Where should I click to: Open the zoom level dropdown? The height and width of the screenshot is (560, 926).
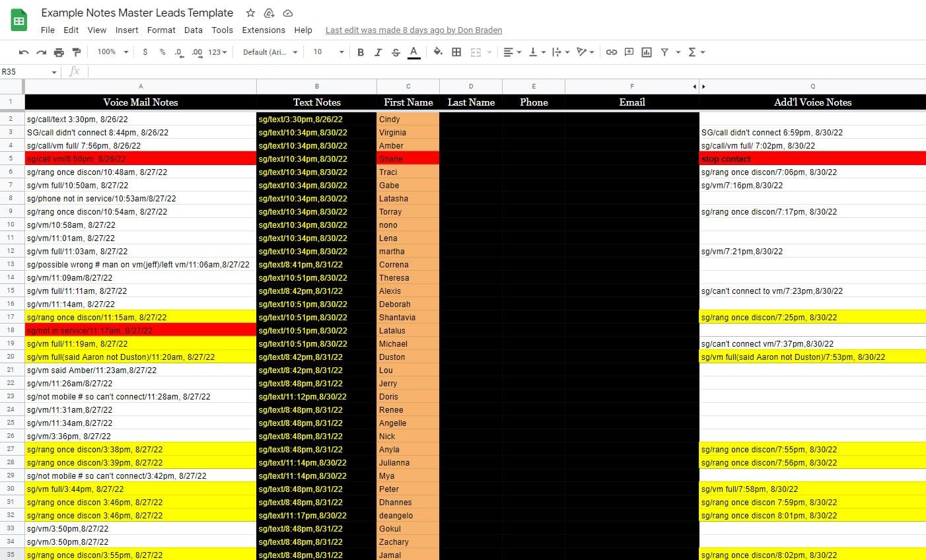pos(112,52)
